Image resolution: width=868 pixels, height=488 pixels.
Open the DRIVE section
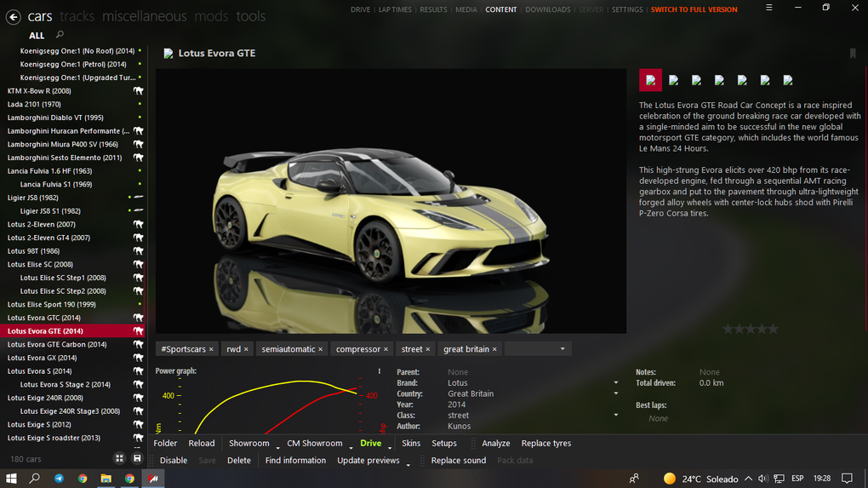click(x=360, y=9)
